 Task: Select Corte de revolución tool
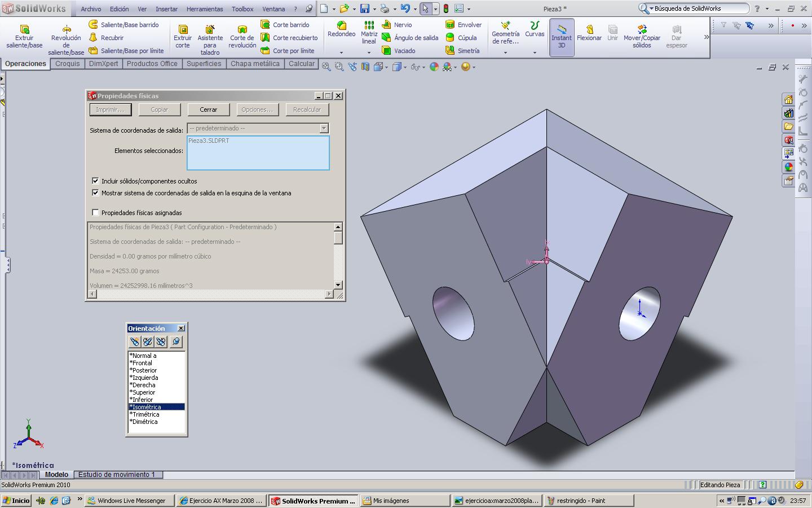tap(242, 37)
